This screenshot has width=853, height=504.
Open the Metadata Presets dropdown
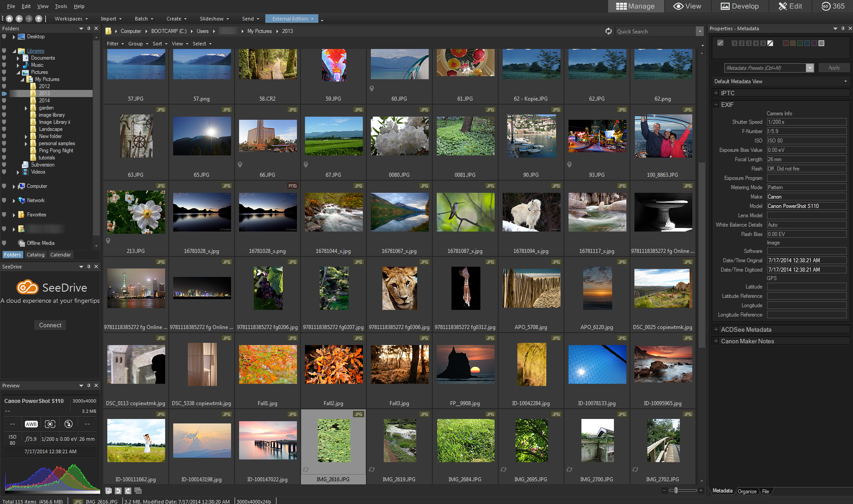pos(810,68)
